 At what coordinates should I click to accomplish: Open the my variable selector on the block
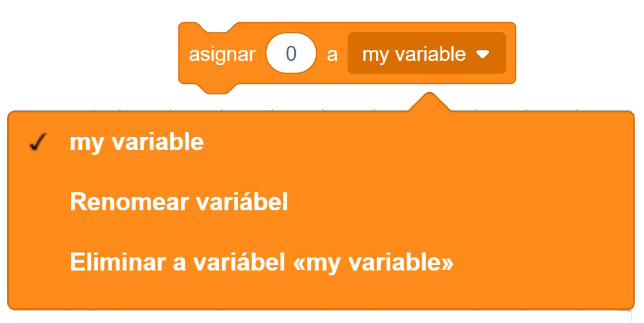tap(427, 54)
